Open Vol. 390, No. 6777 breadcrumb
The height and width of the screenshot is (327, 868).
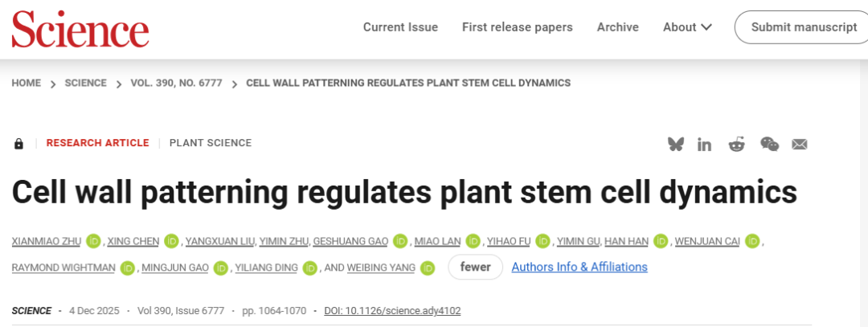(x=176, y=83)
